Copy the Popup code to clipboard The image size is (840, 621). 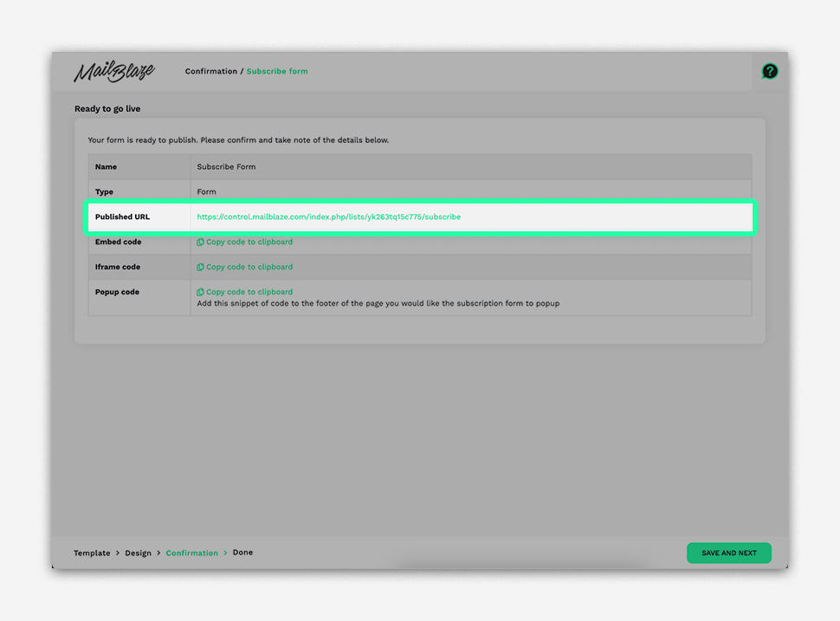[249, 293]
